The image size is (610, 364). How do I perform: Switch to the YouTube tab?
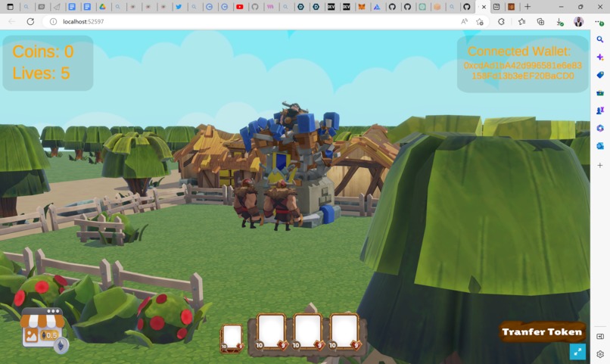click(240, 7)
